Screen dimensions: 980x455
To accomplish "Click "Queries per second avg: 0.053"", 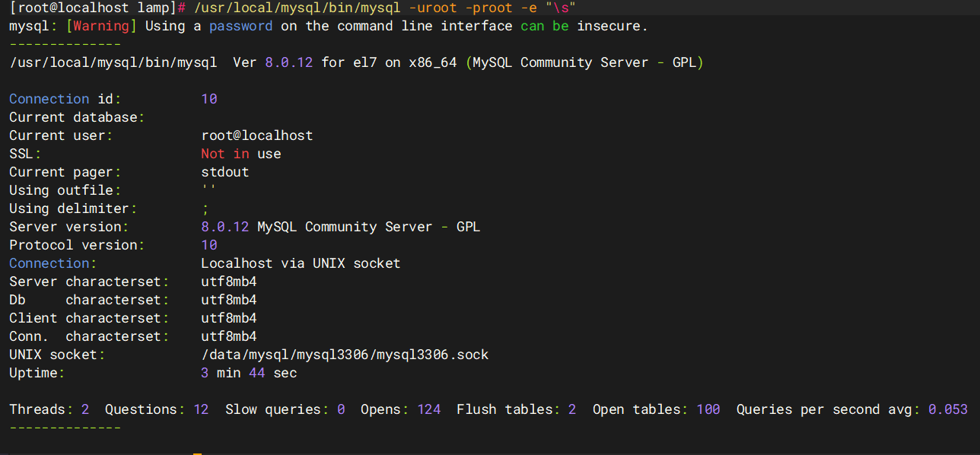I will 852,409.
